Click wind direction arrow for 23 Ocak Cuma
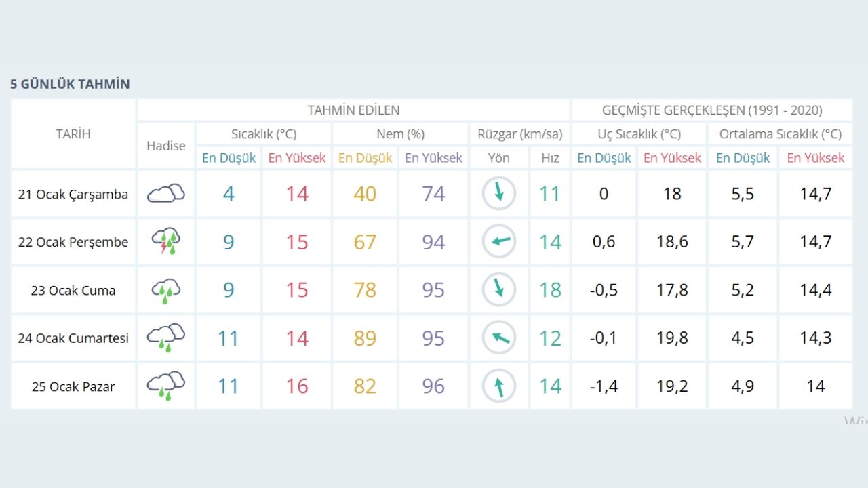 tap(499, 290)
